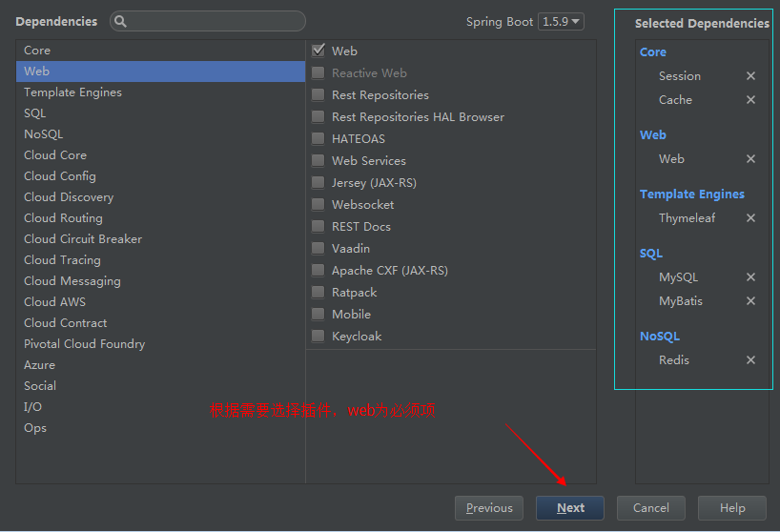
Task: Open the Azure category
Action: [160, 364]
